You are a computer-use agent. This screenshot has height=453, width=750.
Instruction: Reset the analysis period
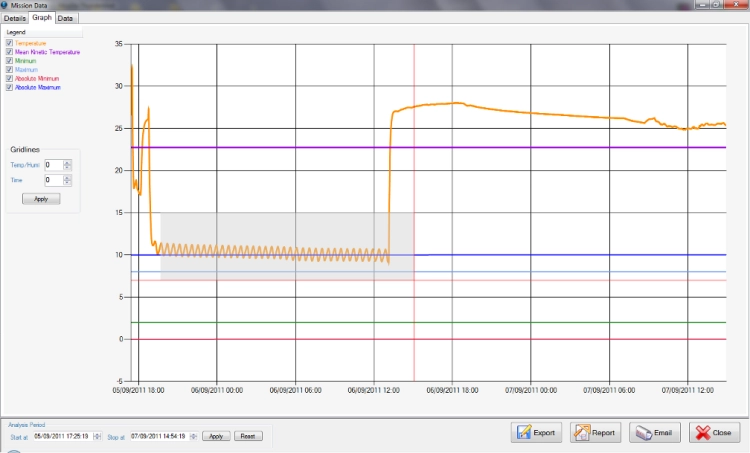(x=248, y=436)
